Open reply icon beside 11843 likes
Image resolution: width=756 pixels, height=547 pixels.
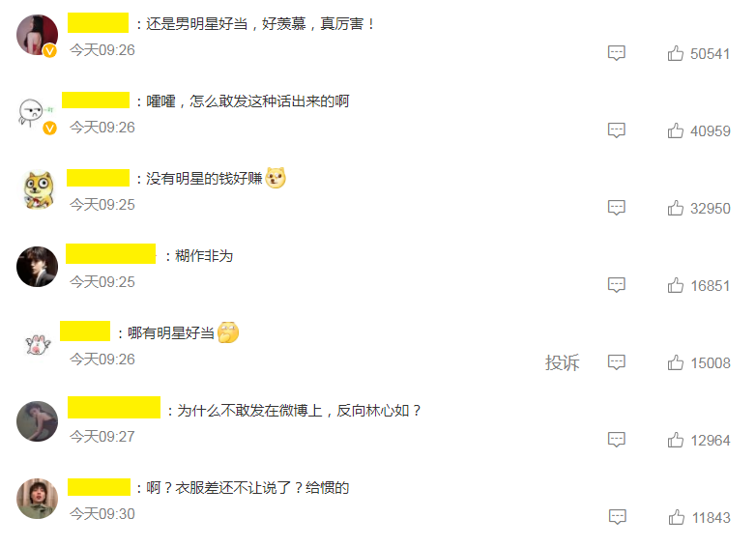coord(617,517)
